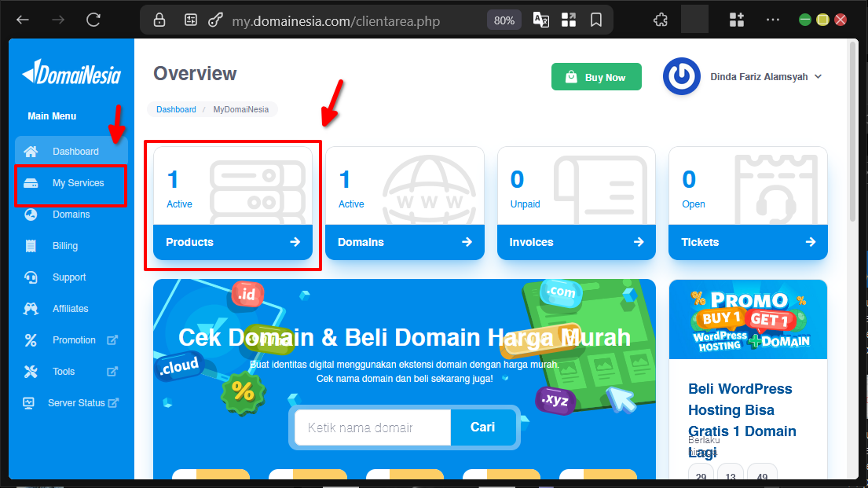Click the headset icon beside Support
This screenshot has width=868, height=488.
(x=29, y=277)
